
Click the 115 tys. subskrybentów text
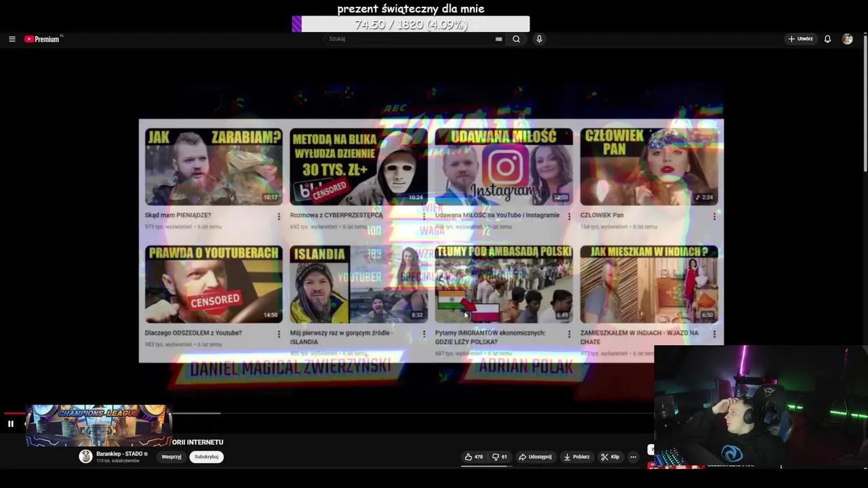coord(117,461)
